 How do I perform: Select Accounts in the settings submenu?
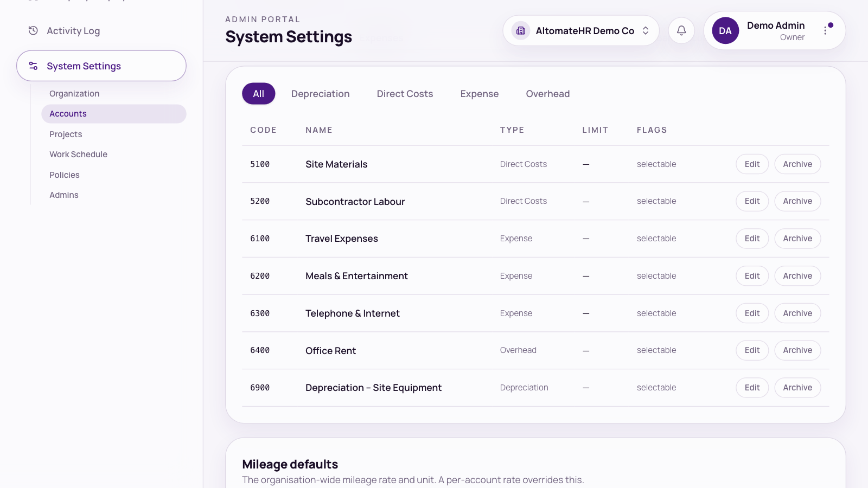114,114
